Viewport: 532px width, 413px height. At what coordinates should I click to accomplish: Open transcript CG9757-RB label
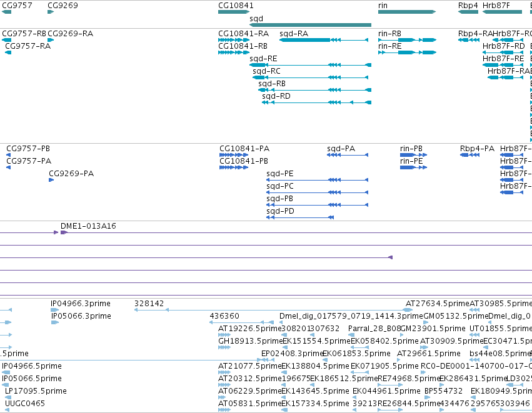coord(24,34)
